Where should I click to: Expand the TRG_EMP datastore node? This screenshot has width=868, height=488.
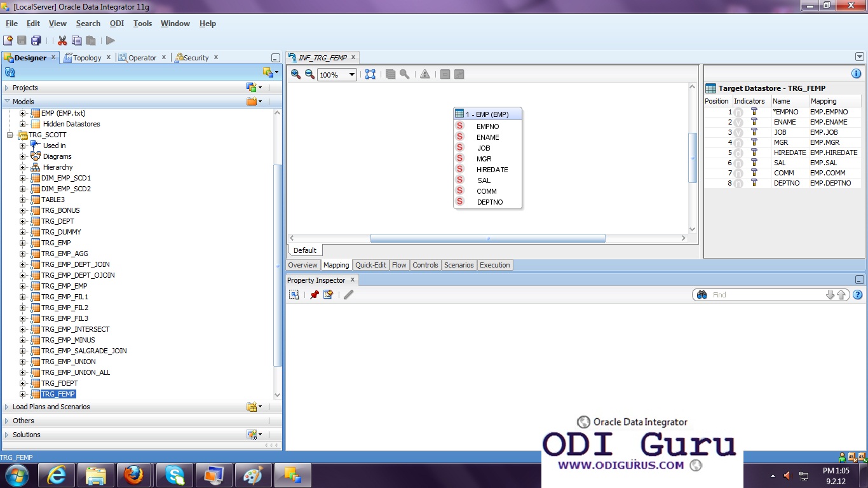click(21, 243)
